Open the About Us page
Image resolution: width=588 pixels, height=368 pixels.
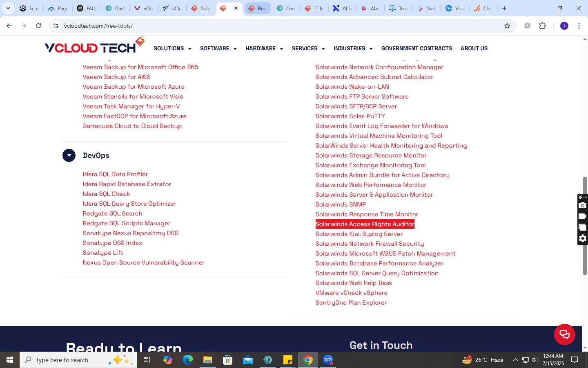(474, 48)
